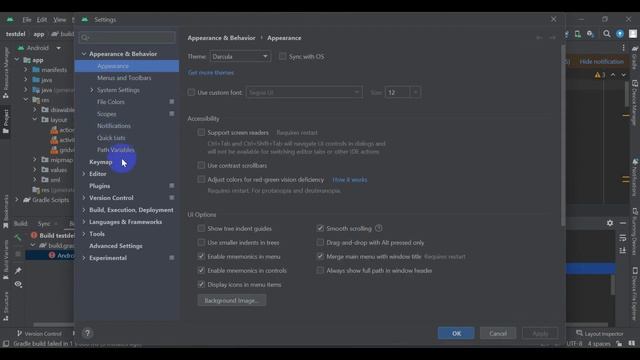Open the help question mark button
Viewport: 640px width, 360px height.
click(x=87, y=333)
